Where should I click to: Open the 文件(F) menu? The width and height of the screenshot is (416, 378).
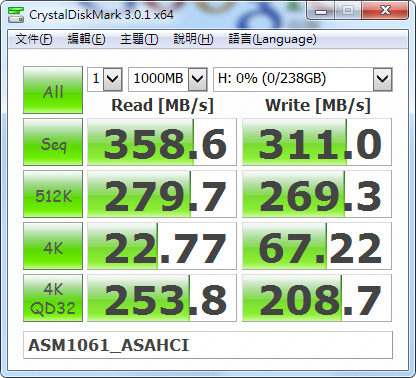click(x=34, y=39)
